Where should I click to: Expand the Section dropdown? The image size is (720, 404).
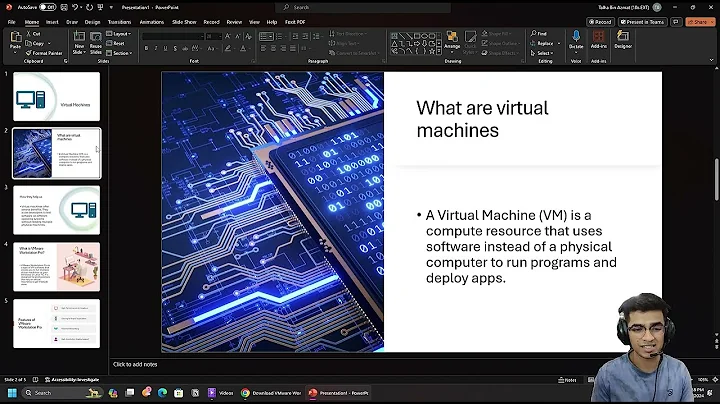point(119,53)
